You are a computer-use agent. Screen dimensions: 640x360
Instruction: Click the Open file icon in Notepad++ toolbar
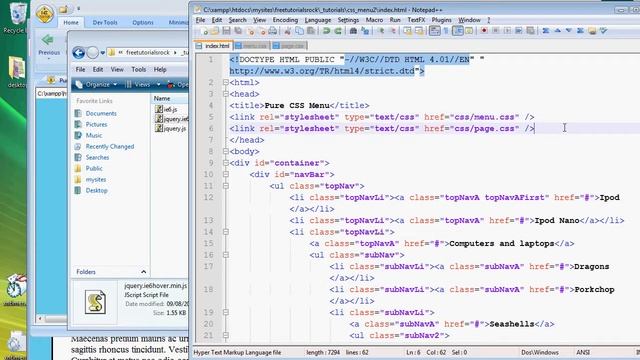pyautogui.click(x=215, y=31)
